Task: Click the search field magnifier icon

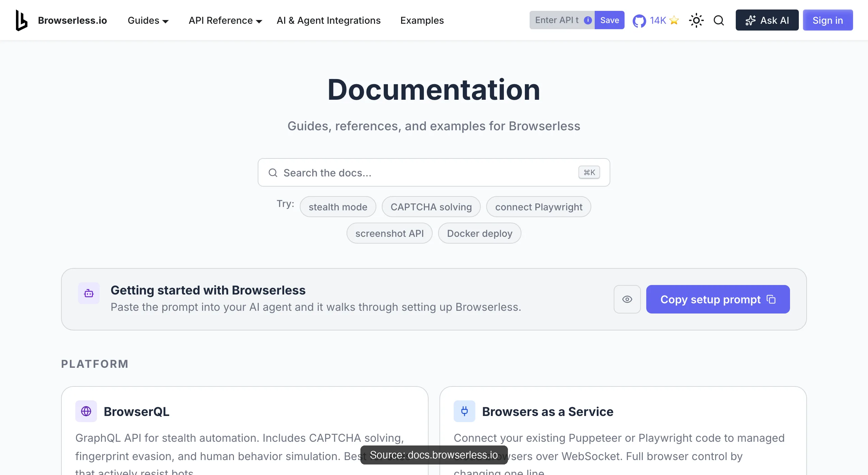Action: [x=273, y=173]
